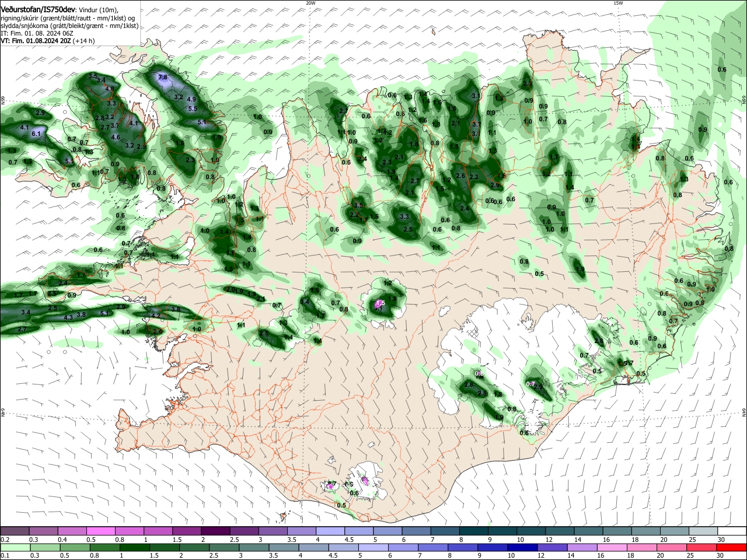Viewport: 747px width, 560px height.
Task: Click the 'Veðurstofan/IS750dev' title text
Action: pyautogui.click(x=38, y=9)
